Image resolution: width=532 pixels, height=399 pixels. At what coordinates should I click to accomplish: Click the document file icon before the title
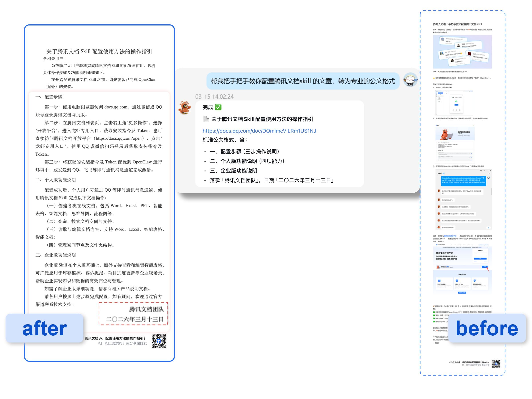(206, 119)
